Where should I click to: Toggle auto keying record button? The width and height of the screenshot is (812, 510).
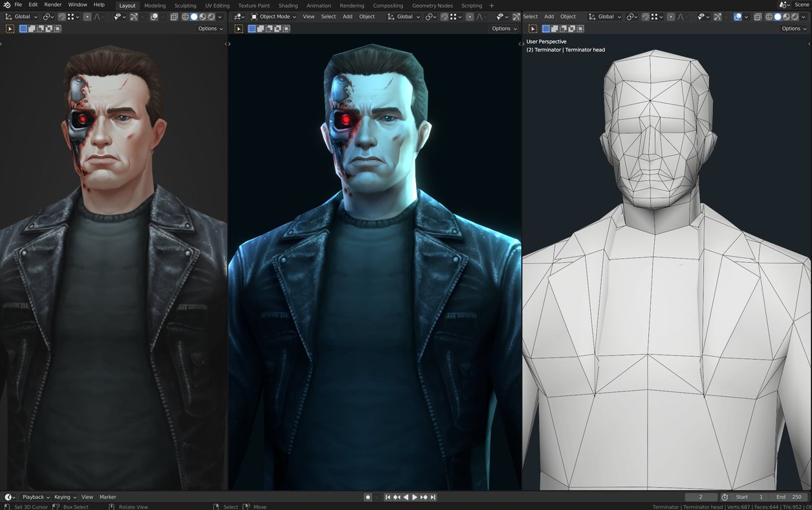pos(367,497)
